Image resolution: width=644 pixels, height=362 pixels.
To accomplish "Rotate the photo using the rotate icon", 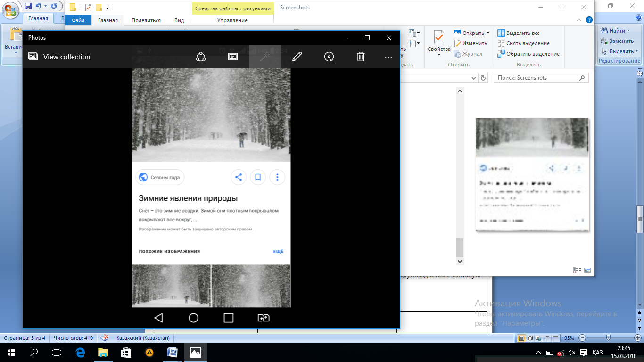I will pyautogui.click(x=329, y=57).
